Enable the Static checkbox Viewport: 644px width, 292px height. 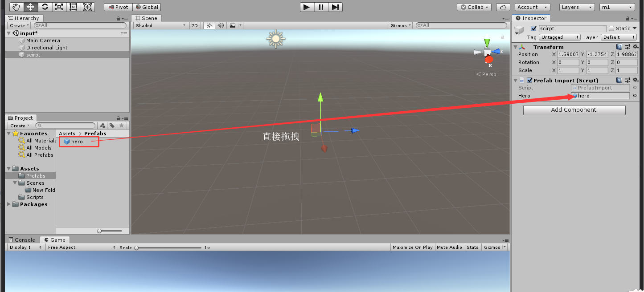click(611, 28)
